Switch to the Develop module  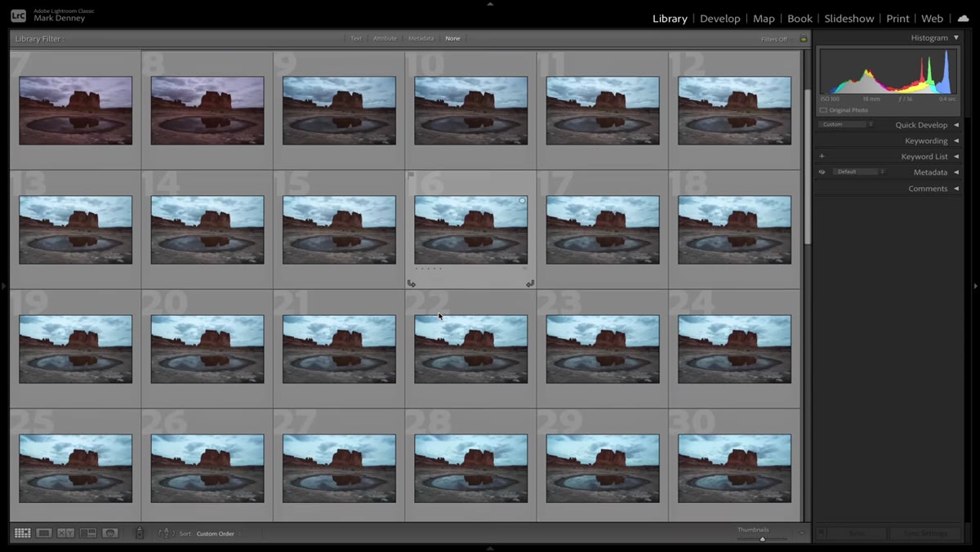(719, 18)
